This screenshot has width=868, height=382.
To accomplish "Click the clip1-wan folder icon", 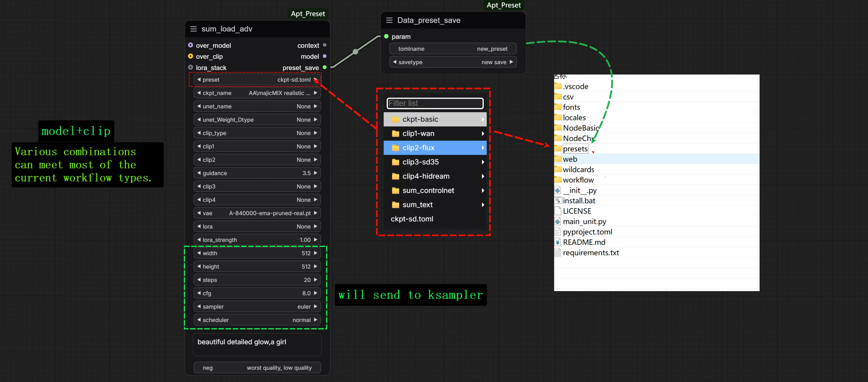I will pos(396,134).
